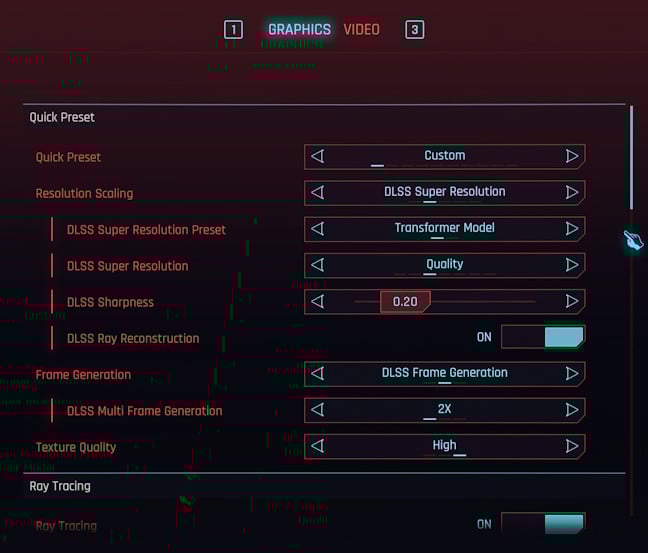
Task: Click left arrow of DLSS Super Resolution Preset
Action: (318, 229)
